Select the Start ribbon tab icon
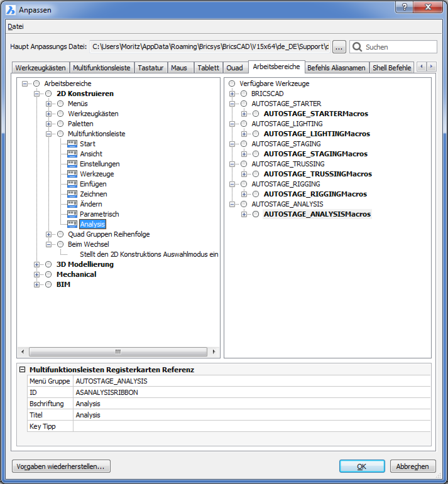This screenshot has height=484, width=448. coord(72,144)
